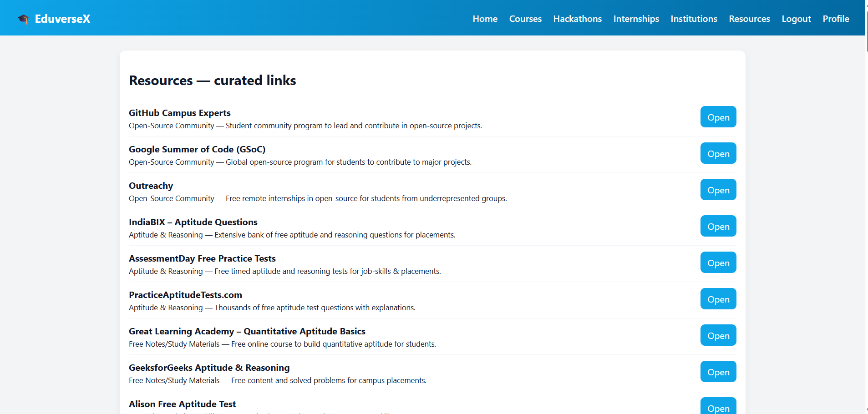Select Resources in the navigation bar

tap(749, 19)
